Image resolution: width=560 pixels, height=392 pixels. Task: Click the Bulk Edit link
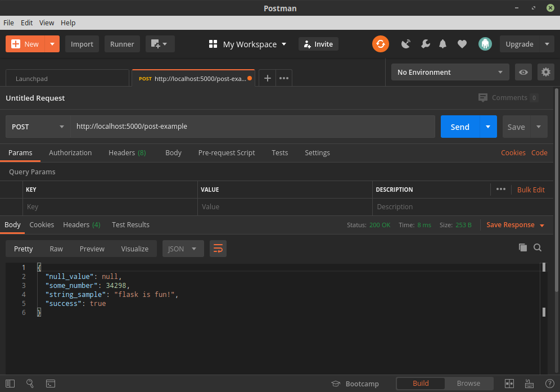(531, 190)
